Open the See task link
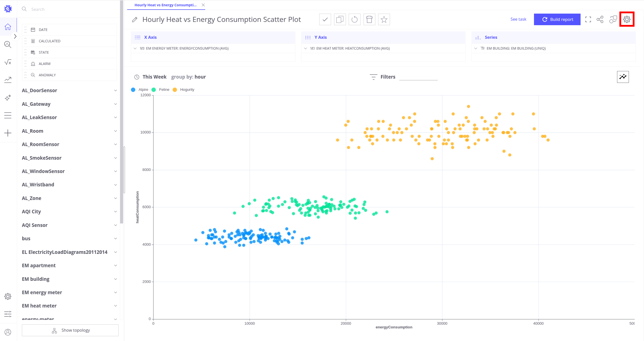Viewport: 644px width, 341px height. point(518,19)
